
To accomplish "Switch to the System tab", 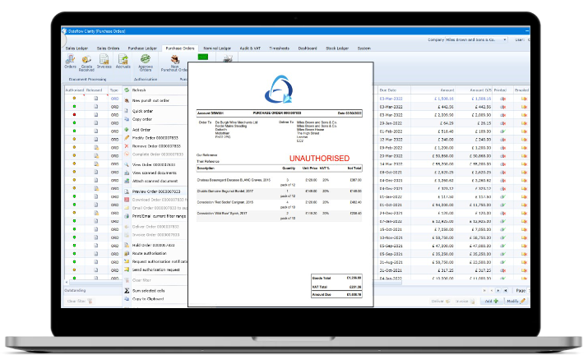I will click(363, 48).
